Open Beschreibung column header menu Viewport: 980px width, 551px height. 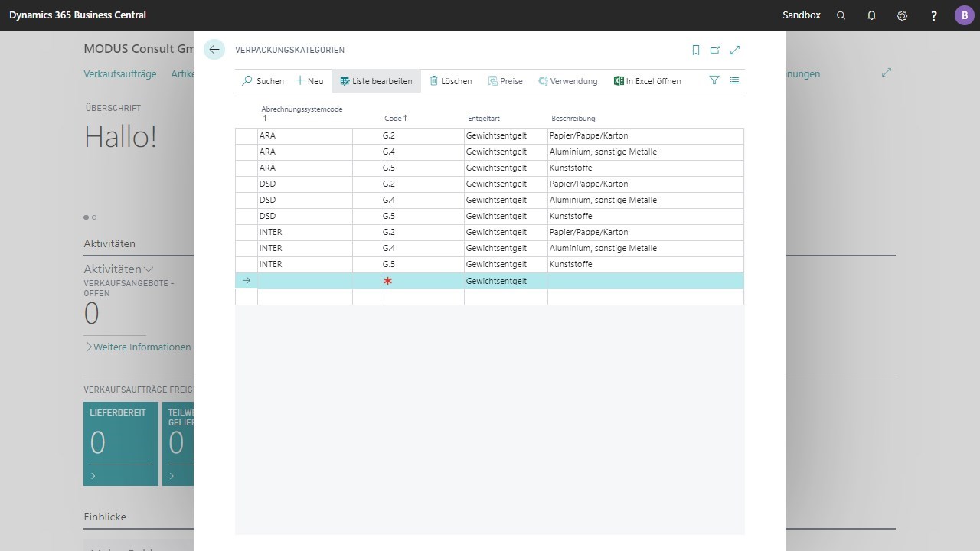[573, 119]
